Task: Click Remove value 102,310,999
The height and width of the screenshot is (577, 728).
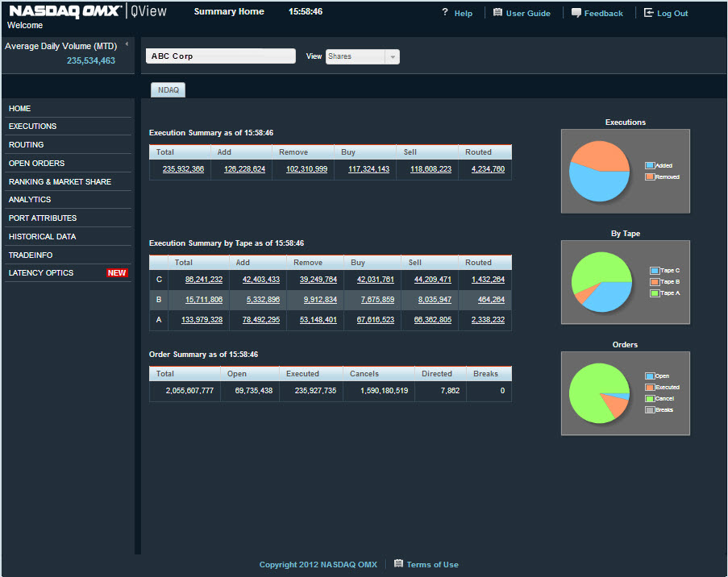Action: click(x=306, y=169)
